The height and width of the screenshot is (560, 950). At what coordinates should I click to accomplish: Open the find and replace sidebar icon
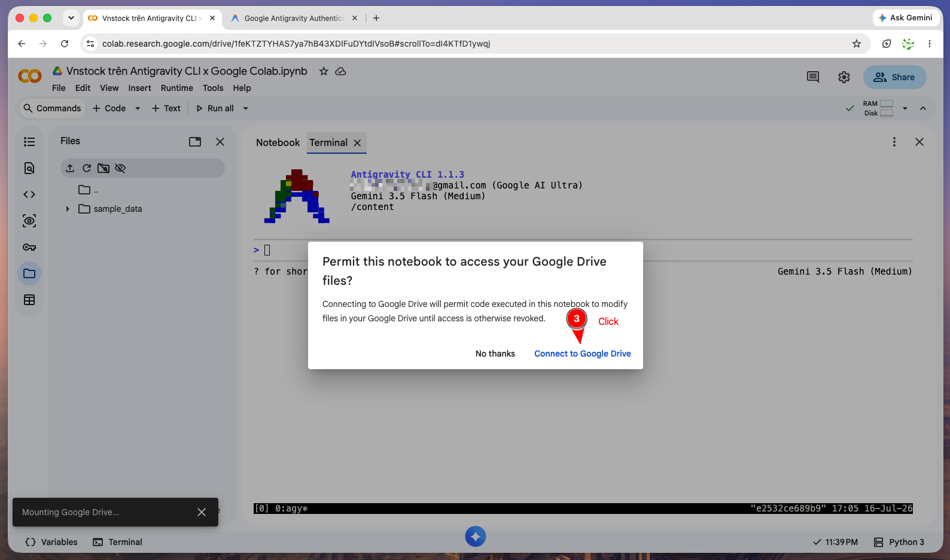(29, 168)
